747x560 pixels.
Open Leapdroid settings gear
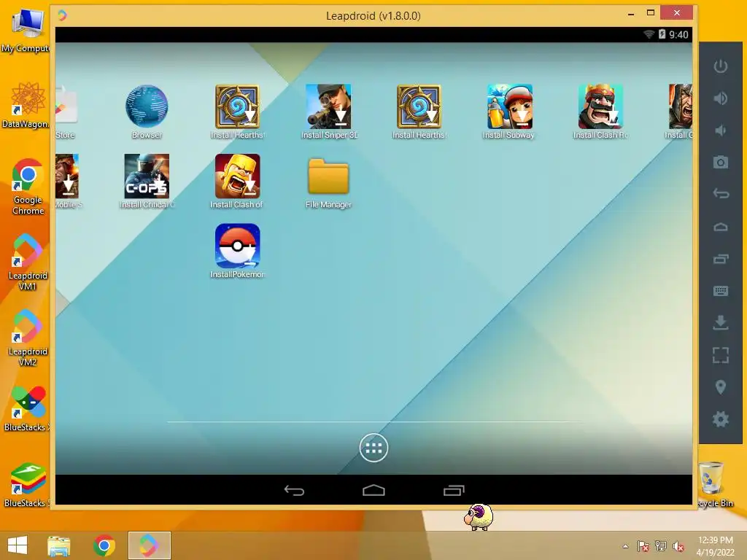pyautogui.click(x=720, y=419)
